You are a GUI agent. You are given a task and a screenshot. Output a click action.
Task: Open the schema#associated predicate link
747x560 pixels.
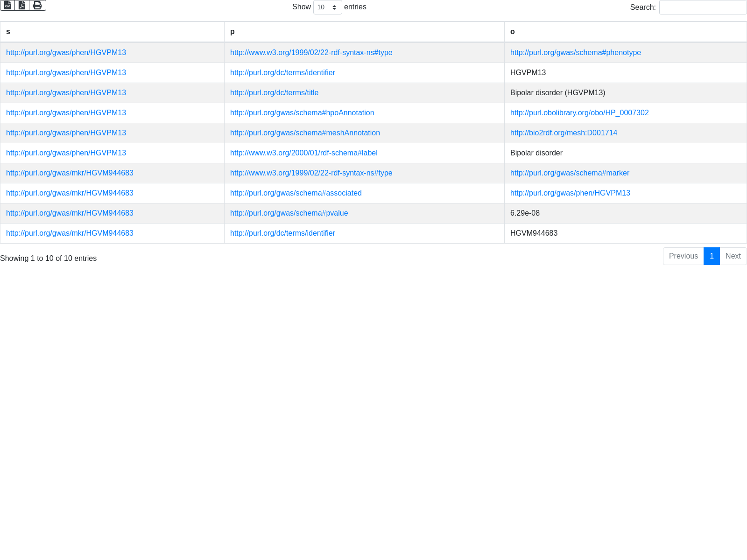click(296, 193)
